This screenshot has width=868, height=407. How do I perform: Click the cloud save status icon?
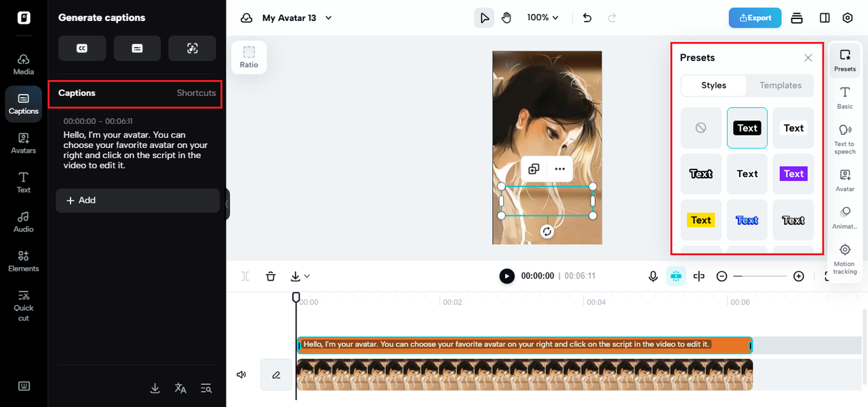(x=247, y=18)
